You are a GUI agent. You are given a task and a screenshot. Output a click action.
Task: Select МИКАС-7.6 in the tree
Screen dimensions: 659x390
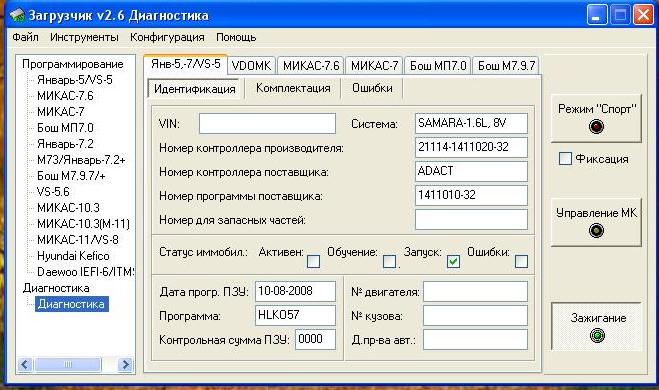(x=65, y=96)
